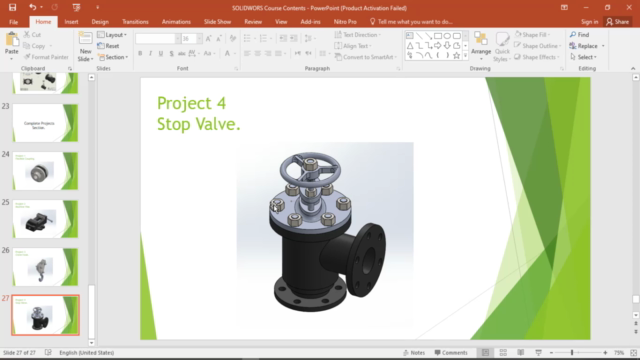Switch to the Animations tab
This screenshot has height=360, width=640.
(176, 22)
